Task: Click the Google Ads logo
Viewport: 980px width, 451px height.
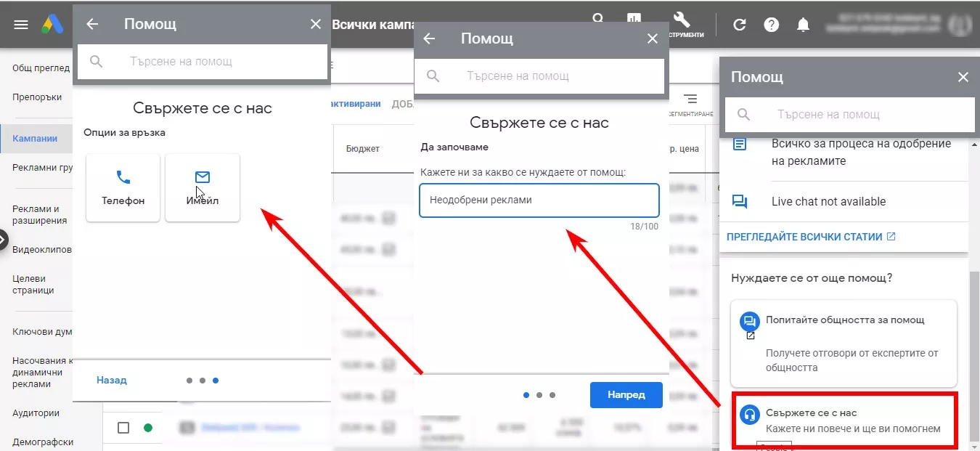Action: click(52, 25)
